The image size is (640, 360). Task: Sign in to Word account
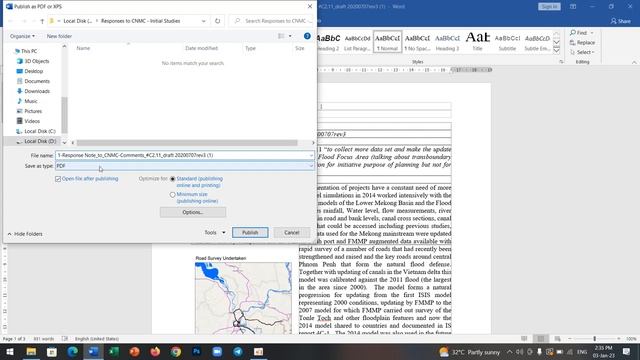[549, 7]
